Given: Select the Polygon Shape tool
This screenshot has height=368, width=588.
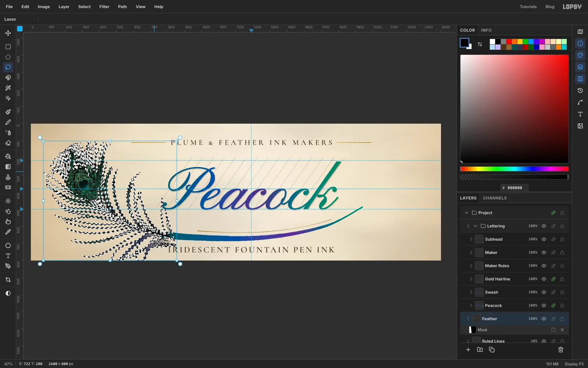Looking at the screenshot, I should [8, 245].
